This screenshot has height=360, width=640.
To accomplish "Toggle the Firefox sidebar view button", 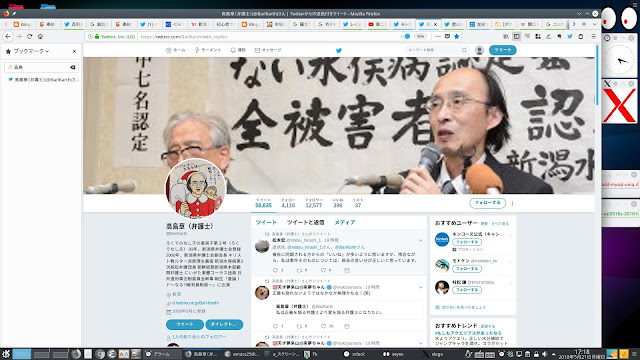I will tap(516, 36).
